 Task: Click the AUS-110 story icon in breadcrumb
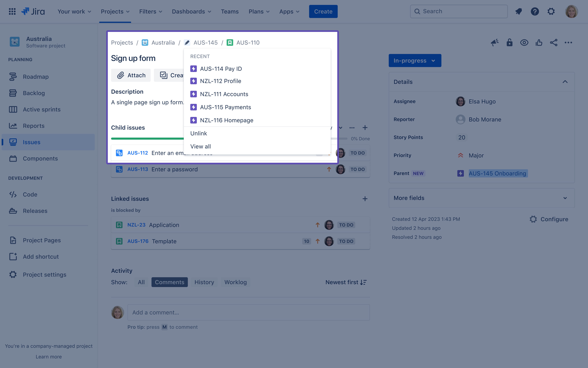230,43
